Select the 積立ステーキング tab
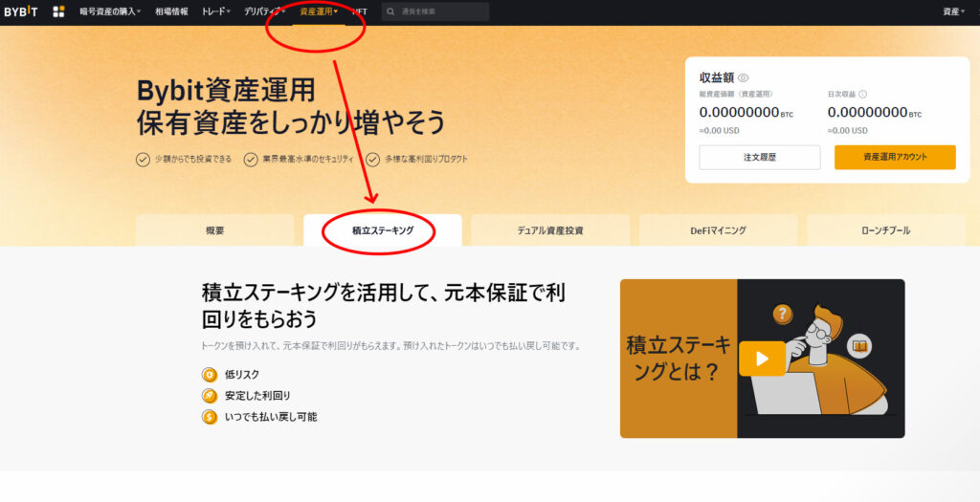 click(383, 230)
